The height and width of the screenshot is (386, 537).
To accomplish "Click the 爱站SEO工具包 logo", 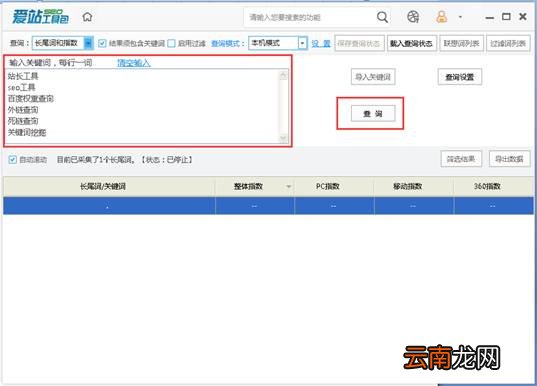I will (40, 16).
